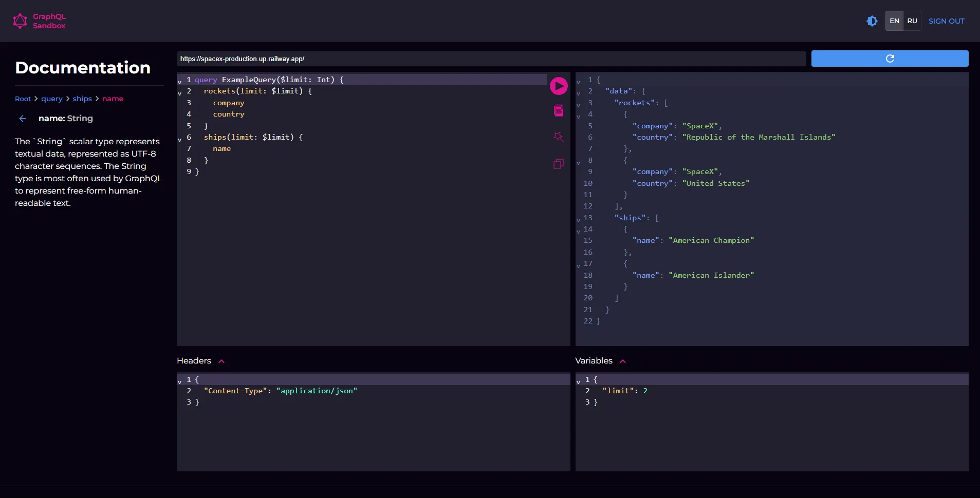Fold response line 2 data object
This screenshot has width=980, height=498.
(578, 93)
